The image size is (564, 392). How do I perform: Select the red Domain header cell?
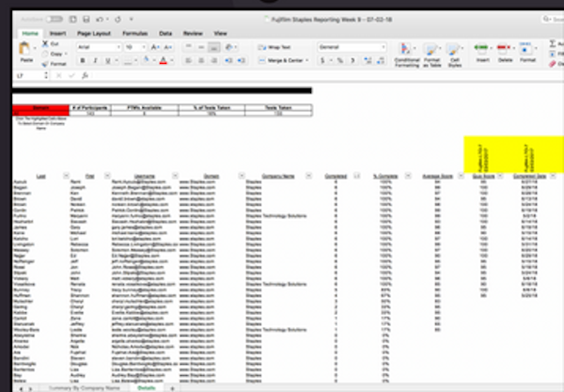(x=40, y=108)
